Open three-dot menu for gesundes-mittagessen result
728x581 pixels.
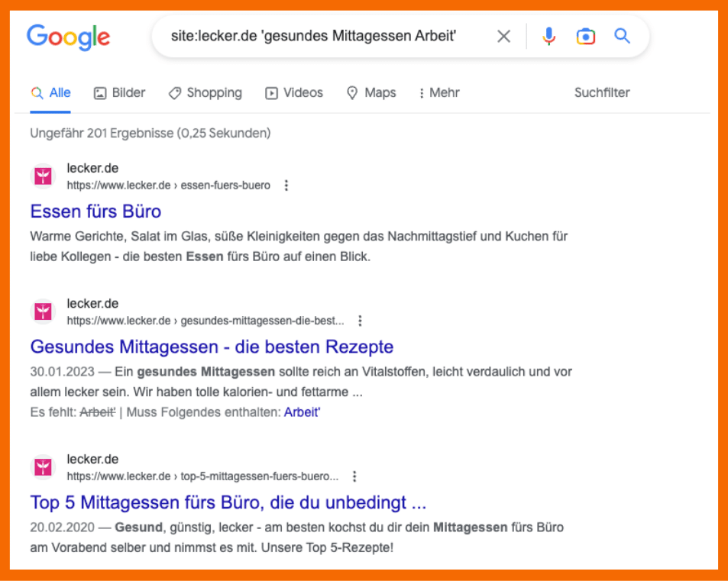pyautogui.click(x=361, y=321)
